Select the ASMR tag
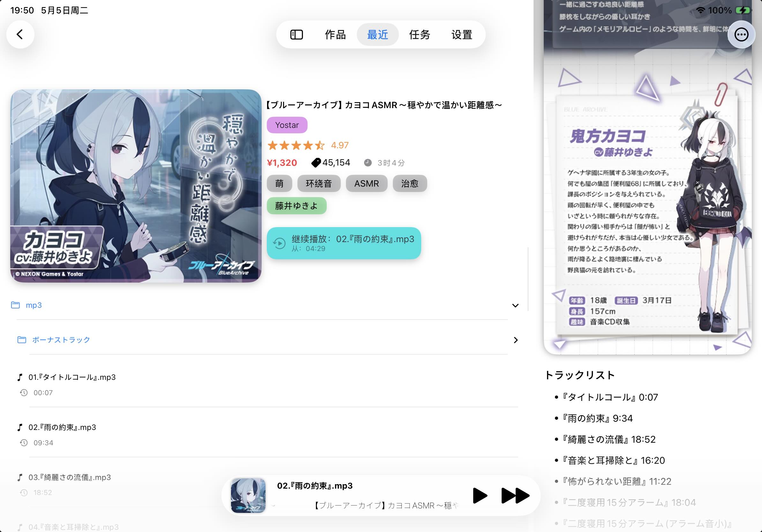The image size is (762, 532). (366, 183)
